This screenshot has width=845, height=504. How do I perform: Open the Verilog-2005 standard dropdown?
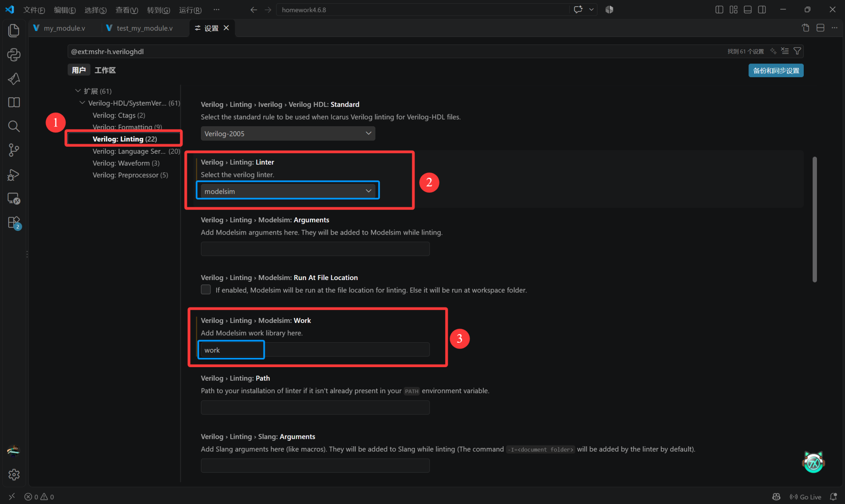[x=288, y=133]
